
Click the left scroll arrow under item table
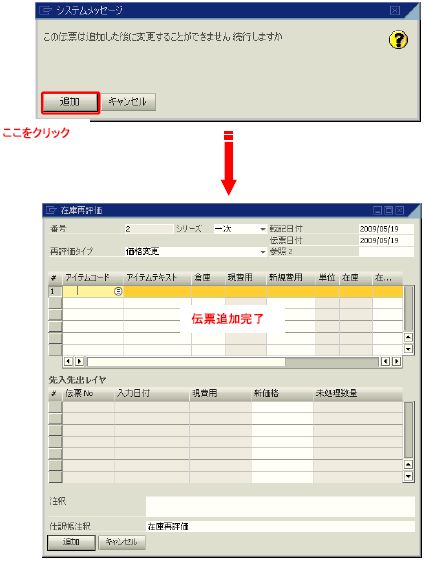[x=68, y=361]
